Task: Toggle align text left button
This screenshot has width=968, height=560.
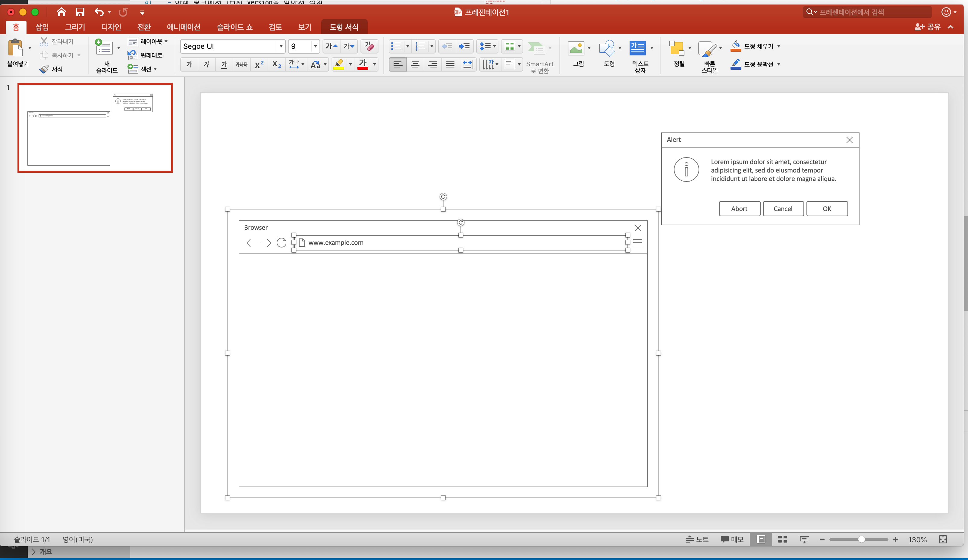Action: coord(398,64)
